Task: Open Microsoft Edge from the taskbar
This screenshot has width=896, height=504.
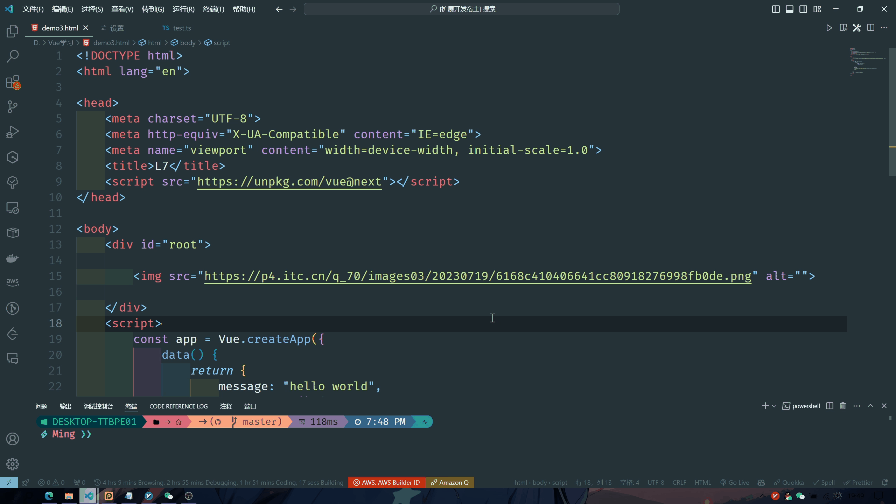Action: 49,496
